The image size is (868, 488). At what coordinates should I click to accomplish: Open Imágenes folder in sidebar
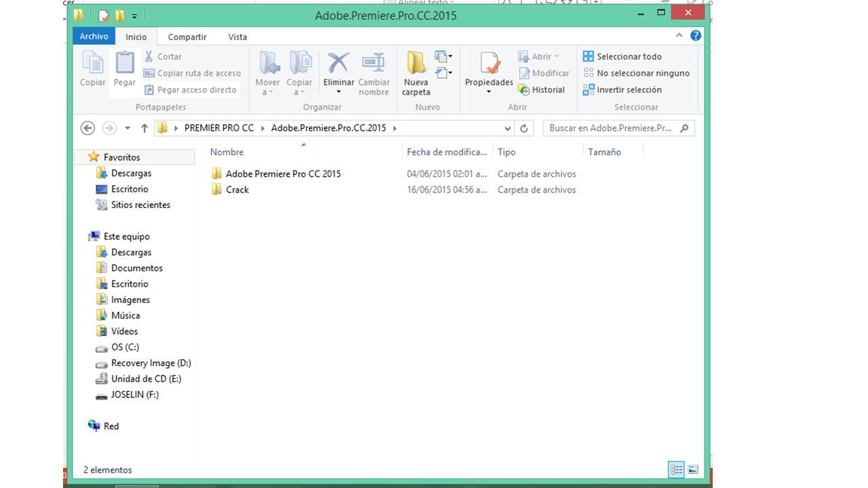click(130, 300)
